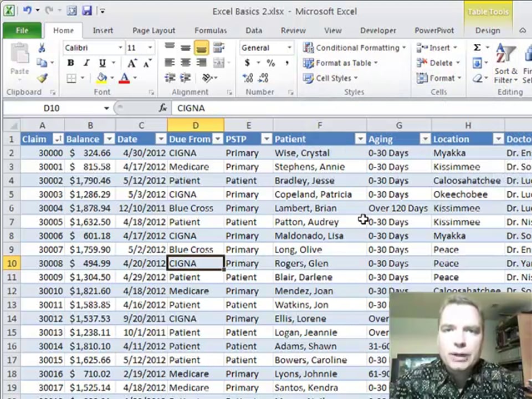Open the Due From column filter dropdown

218,139
